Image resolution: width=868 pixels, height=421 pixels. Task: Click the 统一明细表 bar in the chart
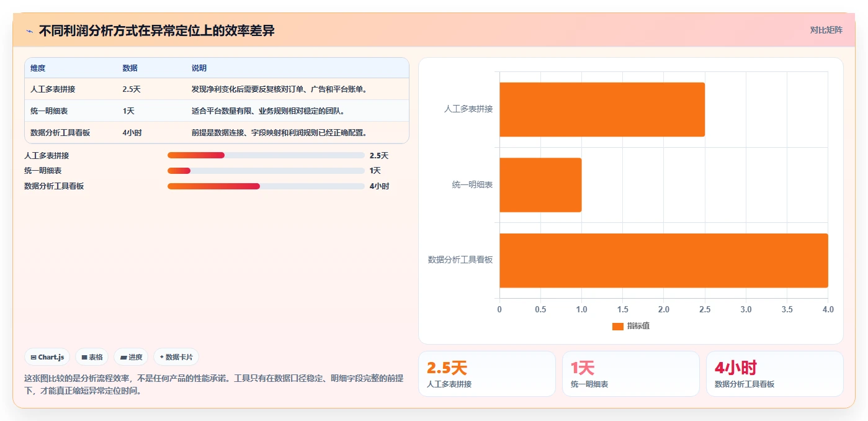pos(540,185)
